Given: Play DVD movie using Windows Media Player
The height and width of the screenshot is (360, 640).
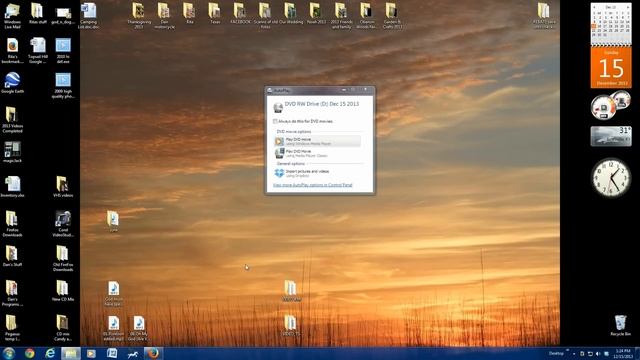Looking at the screenshot, I should pyautogui.click(x=317, y=141).
